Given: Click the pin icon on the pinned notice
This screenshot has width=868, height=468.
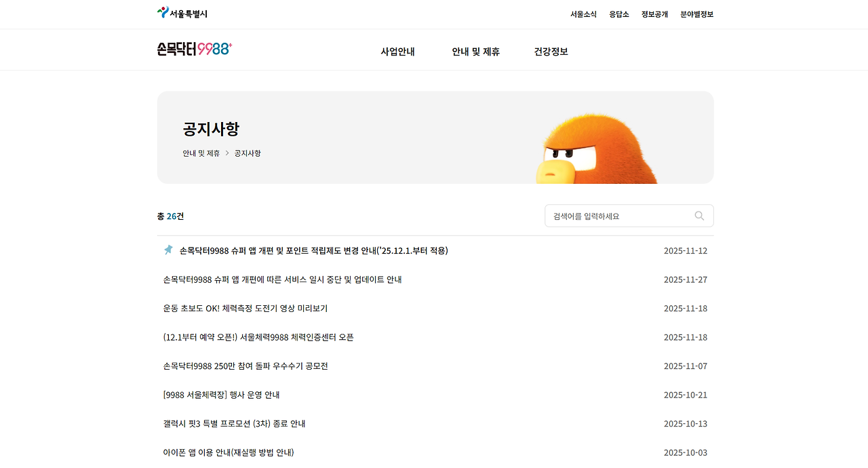Looking at the screenshot, I should [x=168, y=250].
